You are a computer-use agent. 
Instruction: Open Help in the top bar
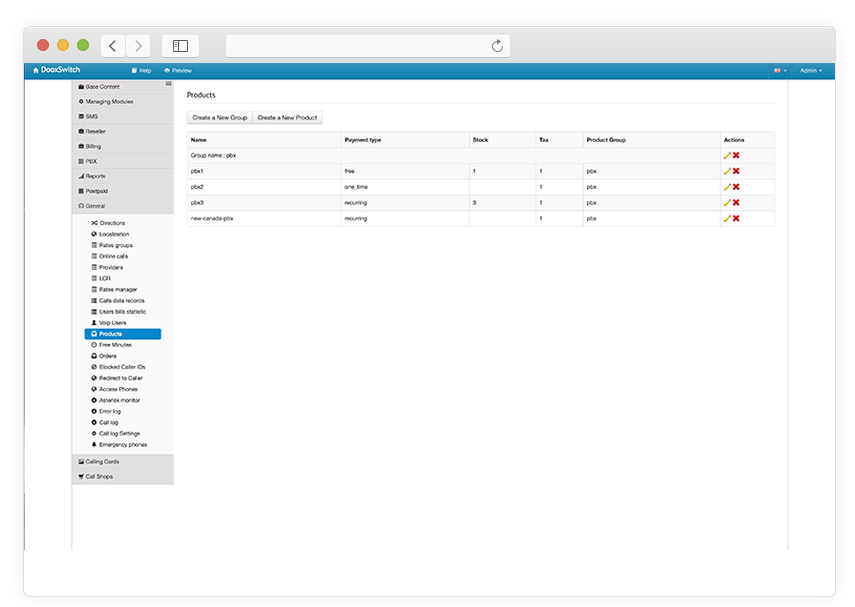coord(141,71)
